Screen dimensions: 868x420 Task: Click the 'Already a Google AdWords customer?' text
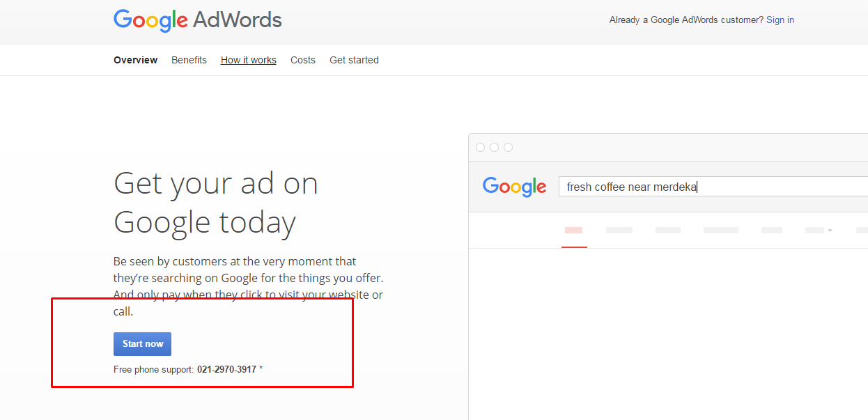[x=686, y=20]
